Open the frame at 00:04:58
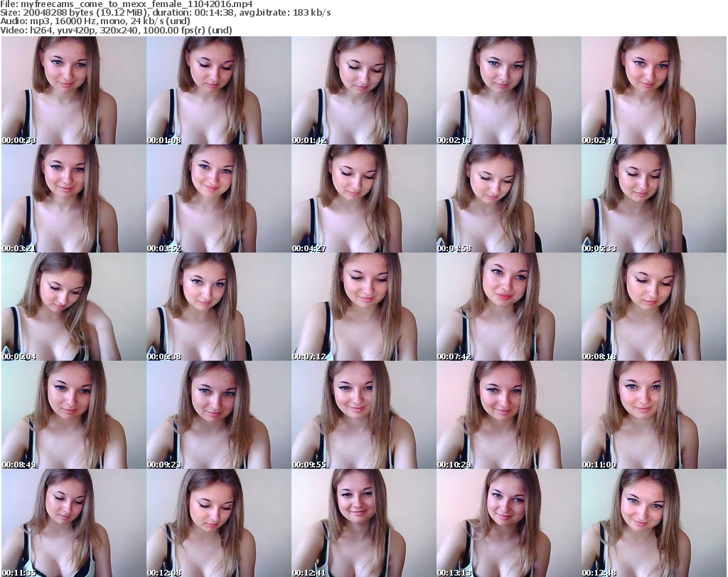The image size is (728, 577). (508, 198)
